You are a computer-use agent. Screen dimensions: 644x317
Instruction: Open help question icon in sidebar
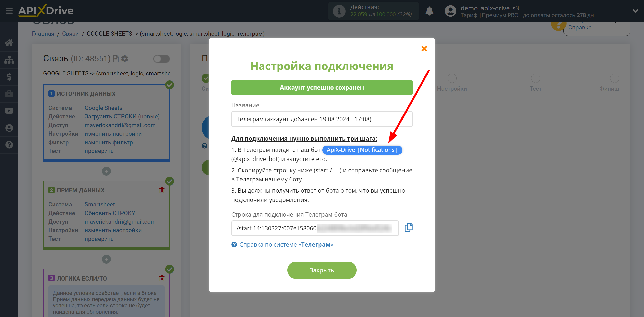[x=9, y=145]
